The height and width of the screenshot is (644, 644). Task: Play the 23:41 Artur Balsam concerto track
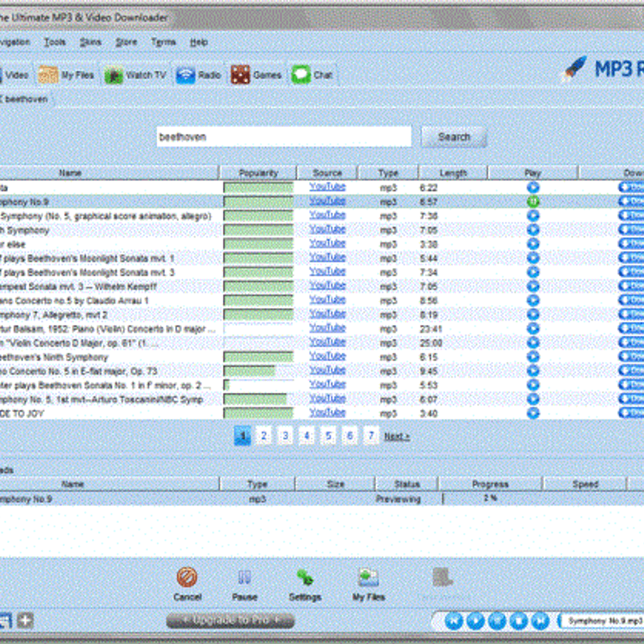point(533,328)
